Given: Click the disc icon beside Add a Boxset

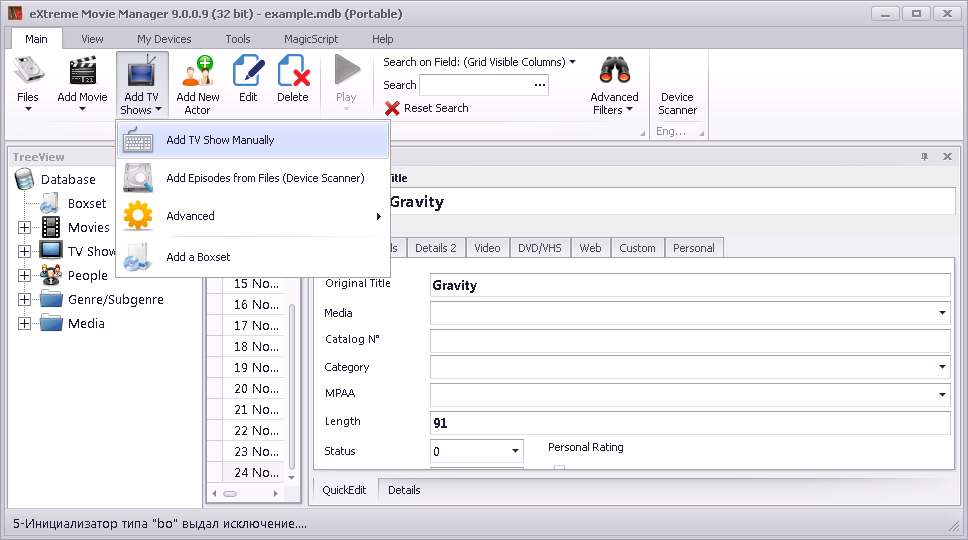Looking at the screenshot, I should click(138, 257).
